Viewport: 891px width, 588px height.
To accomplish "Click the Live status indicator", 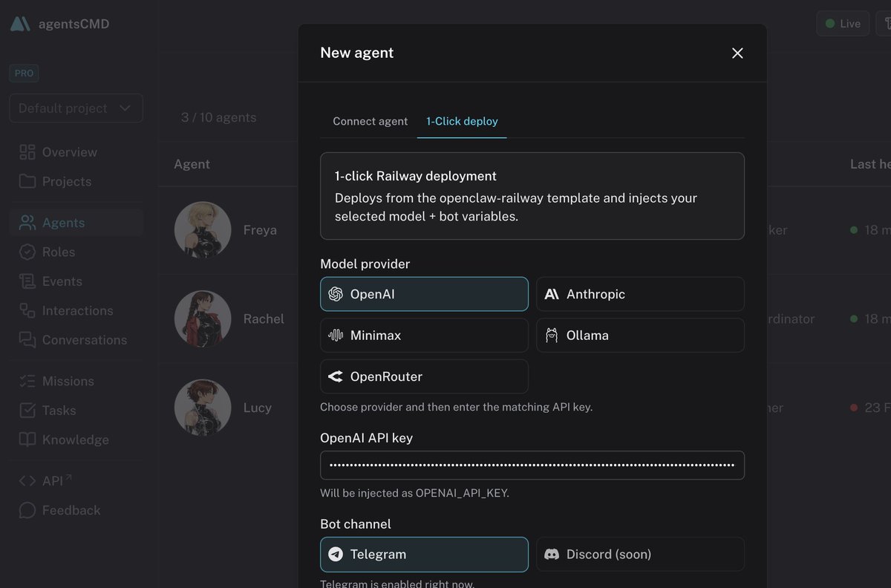I will tap(843, 24).
